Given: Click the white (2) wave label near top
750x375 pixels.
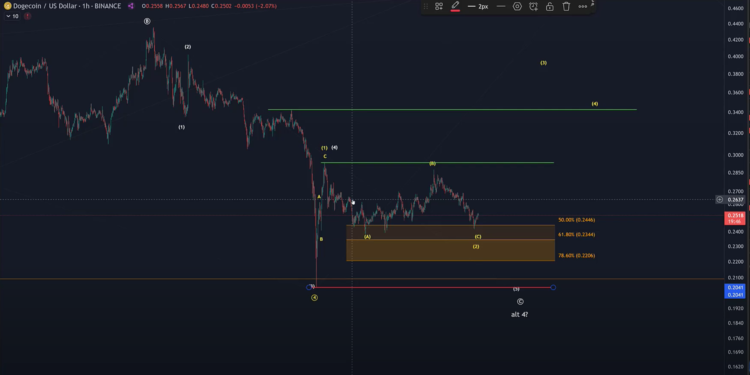Looking at the screenshot, I should (188, 47).
